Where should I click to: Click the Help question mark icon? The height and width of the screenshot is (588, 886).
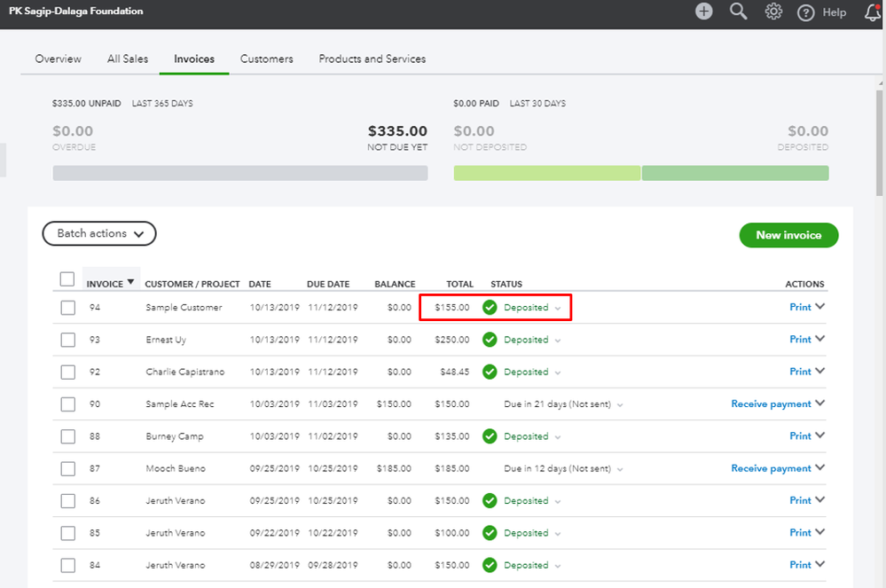click(x=805, y=12)
